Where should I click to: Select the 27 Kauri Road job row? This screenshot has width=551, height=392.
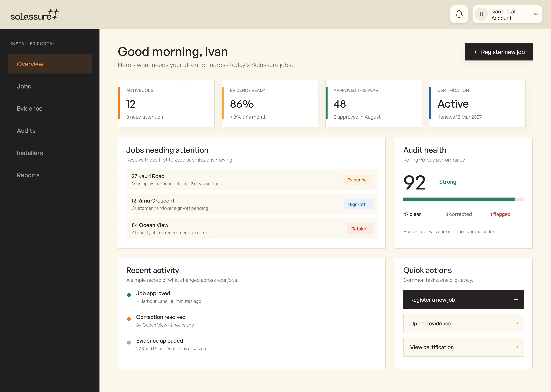[x=252, y=180]
